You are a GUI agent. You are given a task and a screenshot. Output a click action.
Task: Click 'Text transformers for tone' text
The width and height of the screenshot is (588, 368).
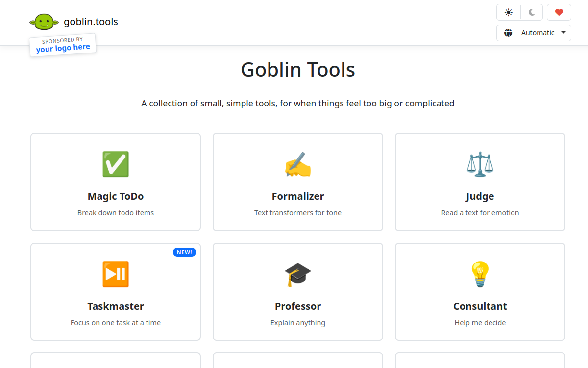tap(298, 213)
